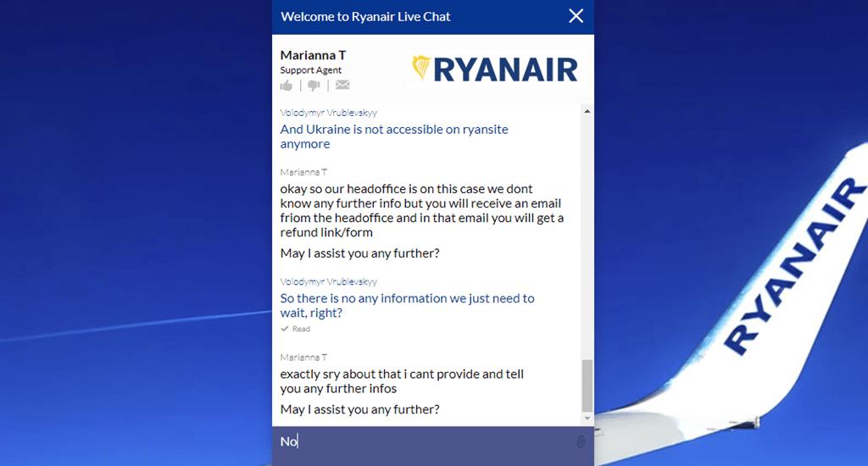
Task: Rate the agent with thumbs down
Action: tap(314, 86)
